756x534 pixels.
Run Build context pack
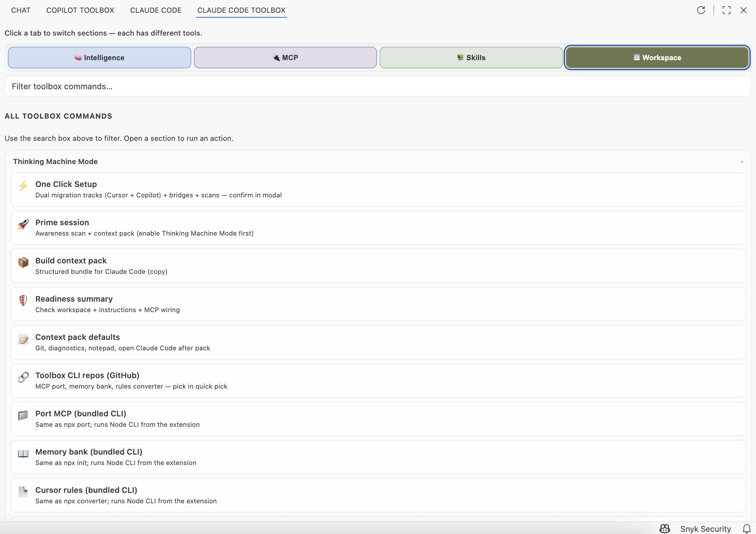click(378, 266)
